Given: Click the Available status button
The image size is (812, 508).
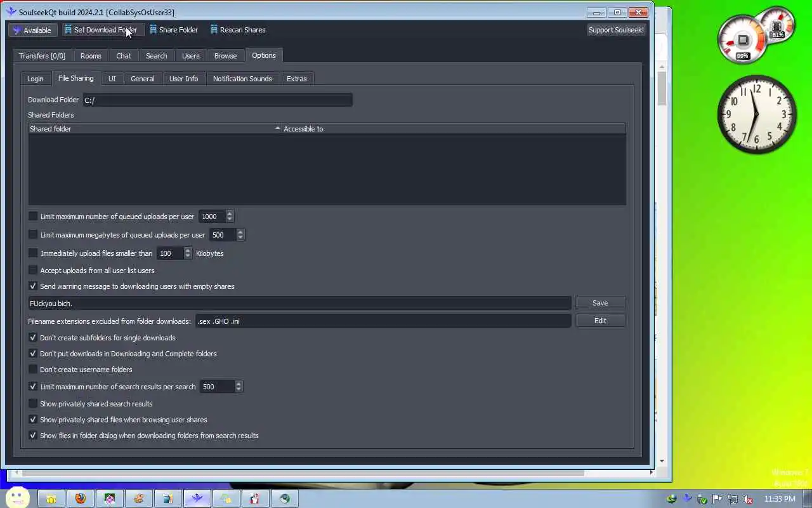Looking at the screenshot, I should point(32,30).
